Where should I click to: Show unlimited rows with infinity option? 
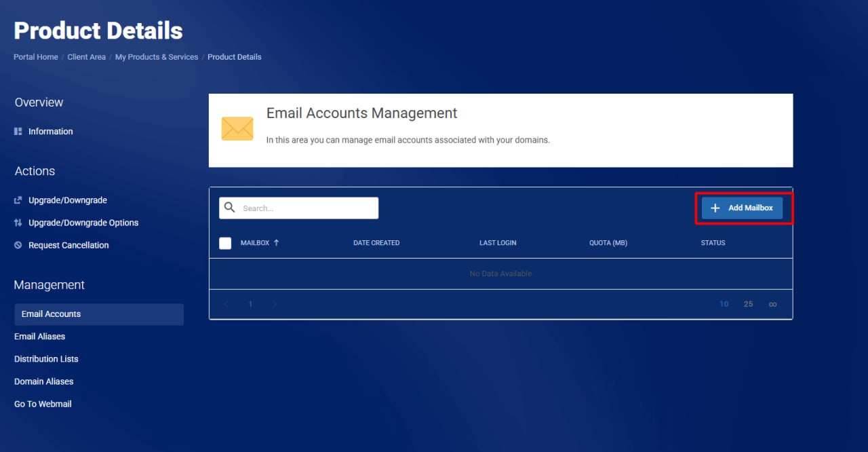pos(772,304)
